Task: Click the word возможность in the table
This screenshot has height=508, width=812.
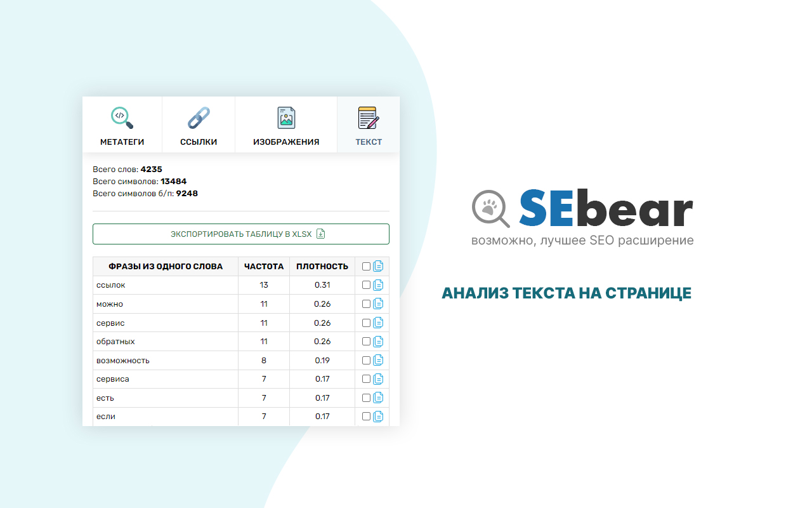Action: [123, 361]
